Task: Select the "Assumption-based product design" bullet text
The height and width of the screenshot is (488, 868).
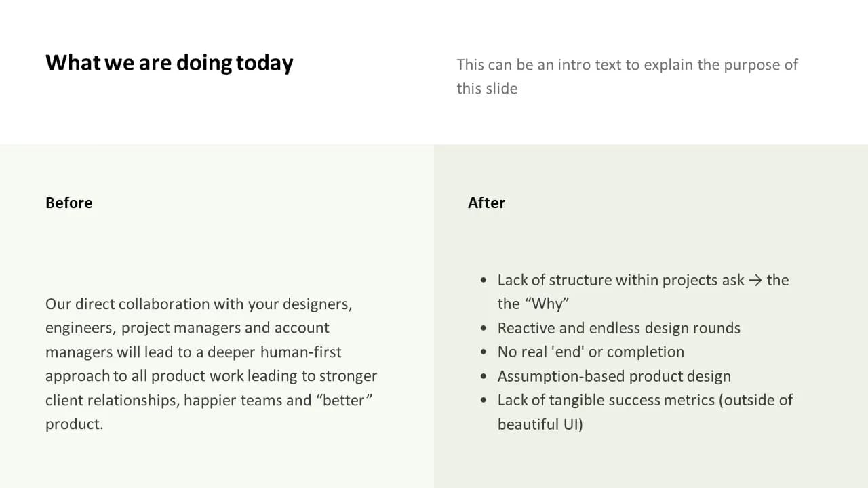Action: click(614, 376)
